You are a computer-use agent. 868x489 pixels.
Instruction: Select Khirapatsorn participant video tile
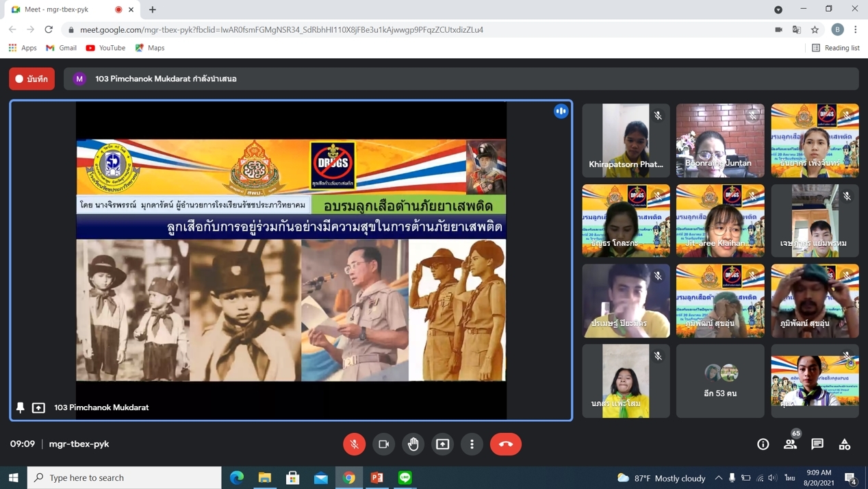coord(626,140)
